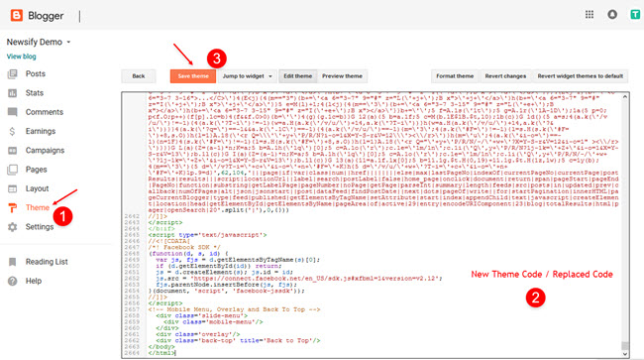
Task: Click the div class='overlay' line
Action: 198,334
